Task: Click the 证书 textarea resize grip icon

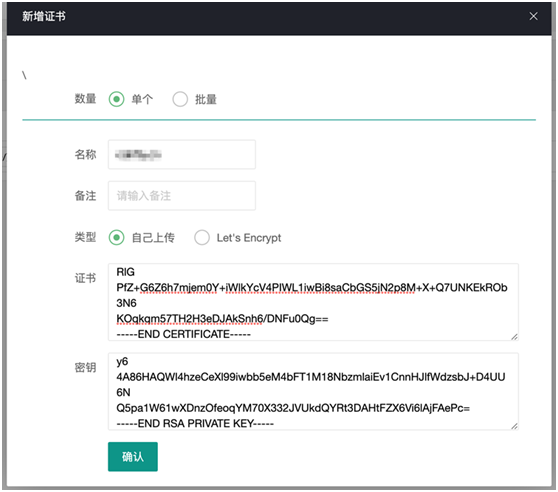Action: (x=514, y=337)
